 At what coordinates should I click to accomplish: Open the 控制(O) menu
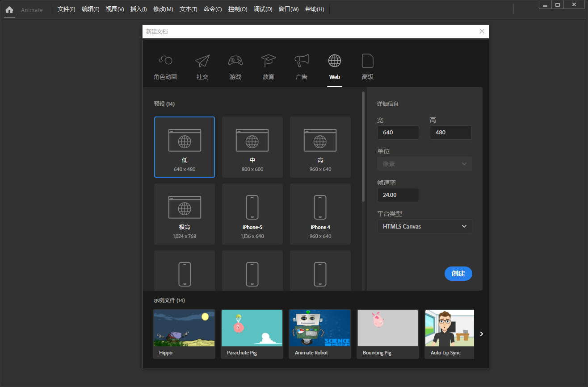pyautogui.click(x=238, y=9)
